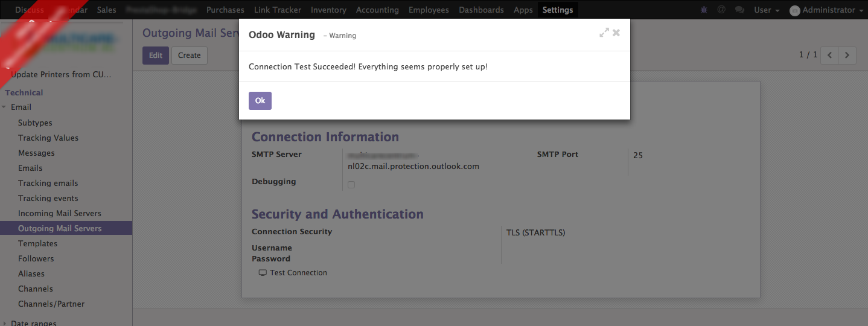Open Subtypes in the sidebar
Image resolution: width=868 pixels, height=326 pixels.
(35, 123)
